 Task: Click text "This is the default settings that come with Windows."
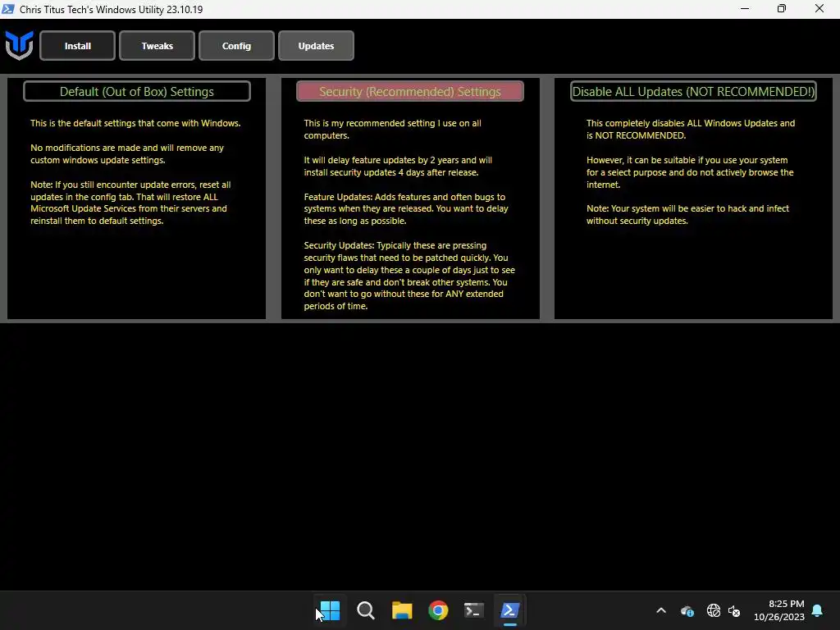135,123
